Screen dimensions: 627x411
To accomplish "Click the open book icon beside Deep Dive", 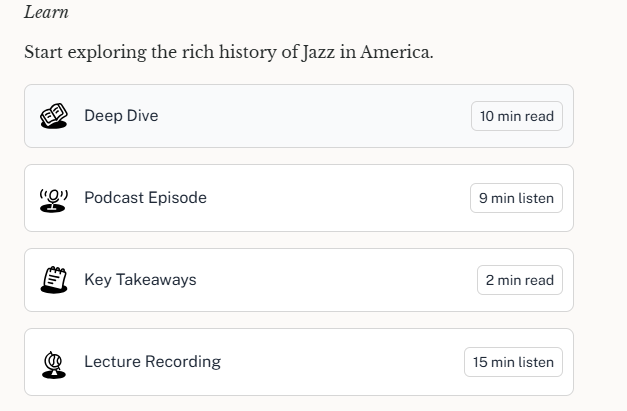I will click(x=54, y=116).
